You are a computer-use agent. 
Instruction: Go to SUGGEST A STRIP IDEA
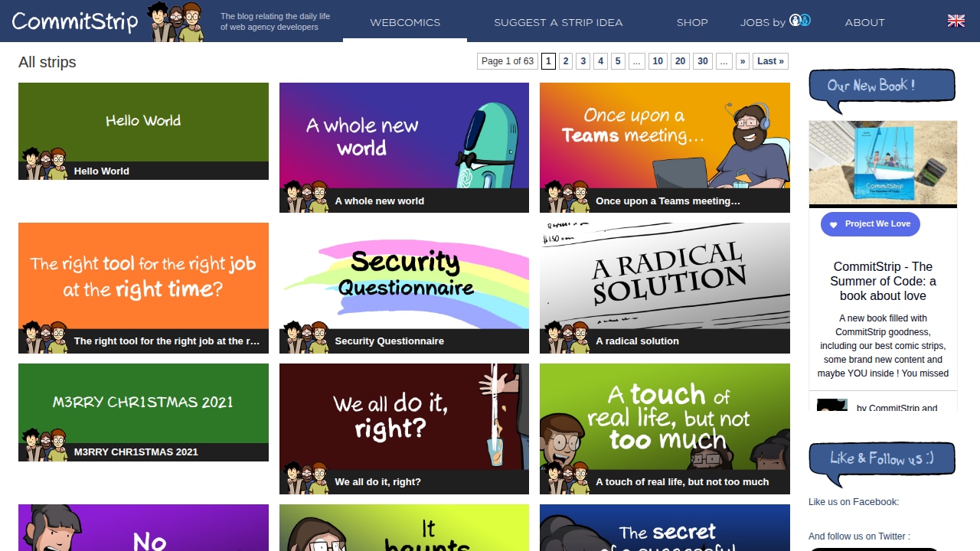tap(558, 22)
